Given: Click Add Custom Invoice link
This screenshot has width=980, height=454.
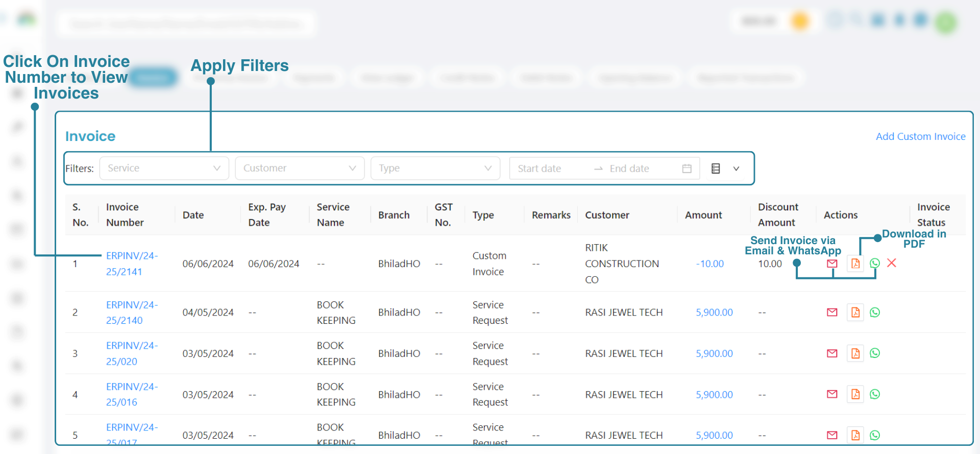Looking at the screenshot, I should coord(920,136).
